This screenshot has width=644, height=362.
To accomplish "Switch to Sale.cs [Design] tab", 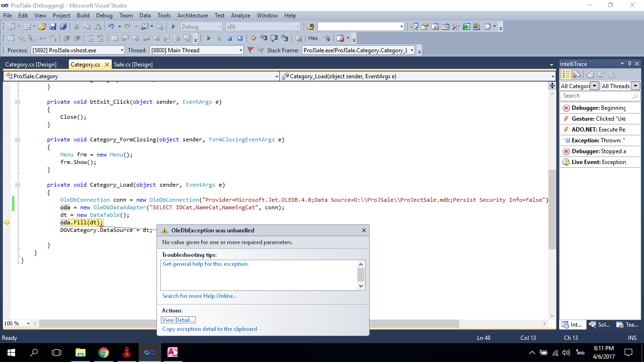I will pos(133,65).
